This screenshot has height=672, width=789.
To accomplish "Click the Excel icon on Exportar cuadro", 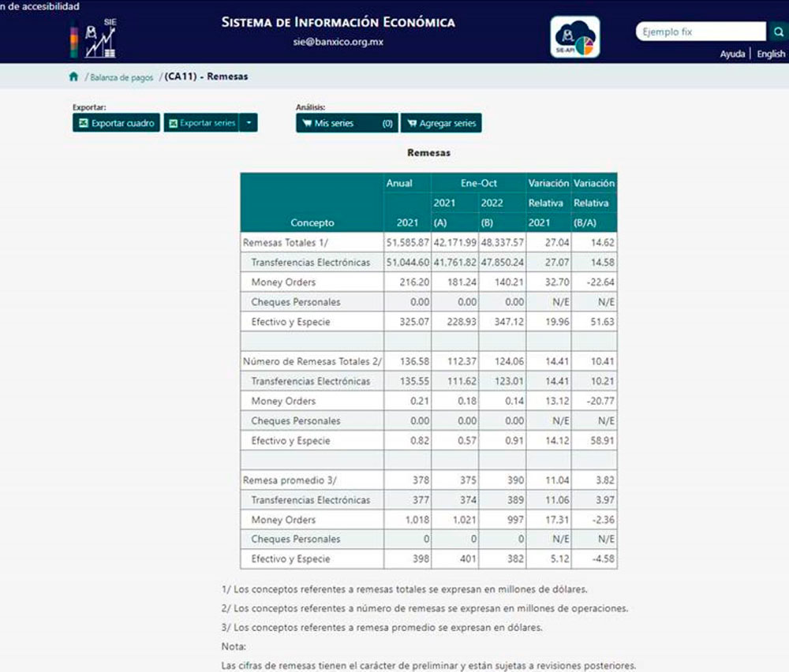I will (83, 123).
